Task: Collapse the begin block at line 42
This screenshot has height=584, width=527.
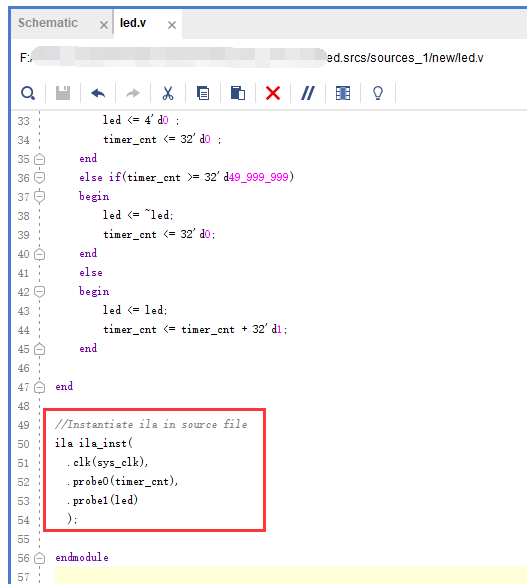Action: pyautogui.click(x=39, y=291)
